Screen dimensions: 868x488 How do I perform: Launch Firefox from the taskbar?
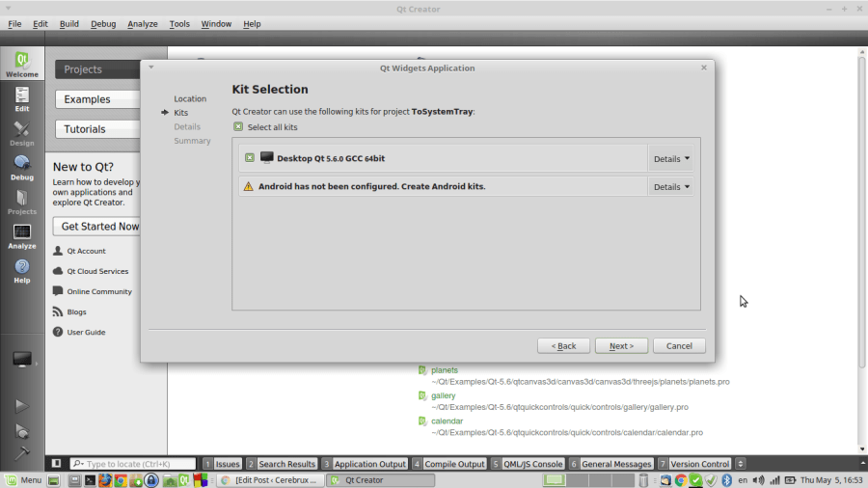click(104, 479)
